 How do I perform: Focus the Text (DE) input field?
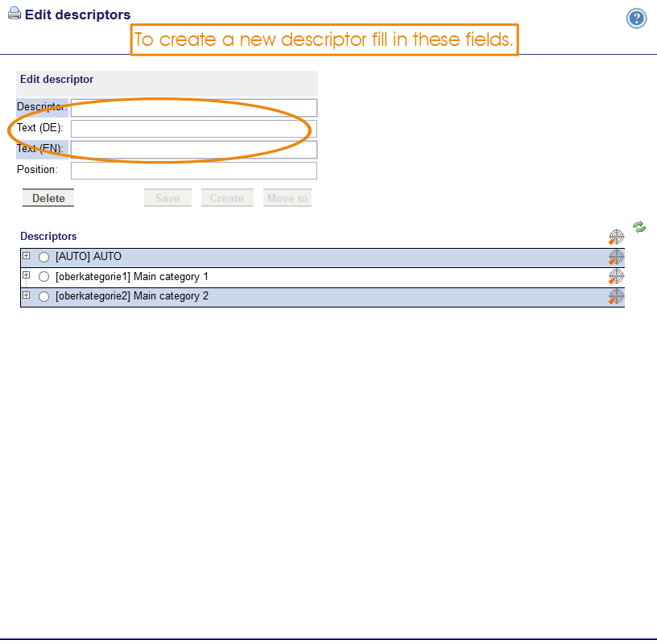(194, 129)
